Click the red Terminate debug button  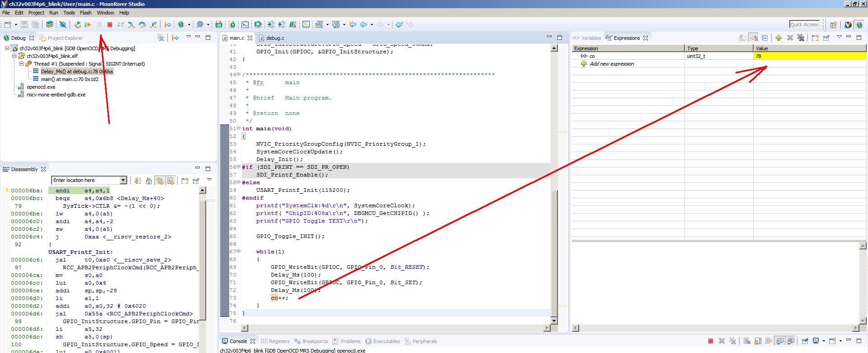point(110,24)
